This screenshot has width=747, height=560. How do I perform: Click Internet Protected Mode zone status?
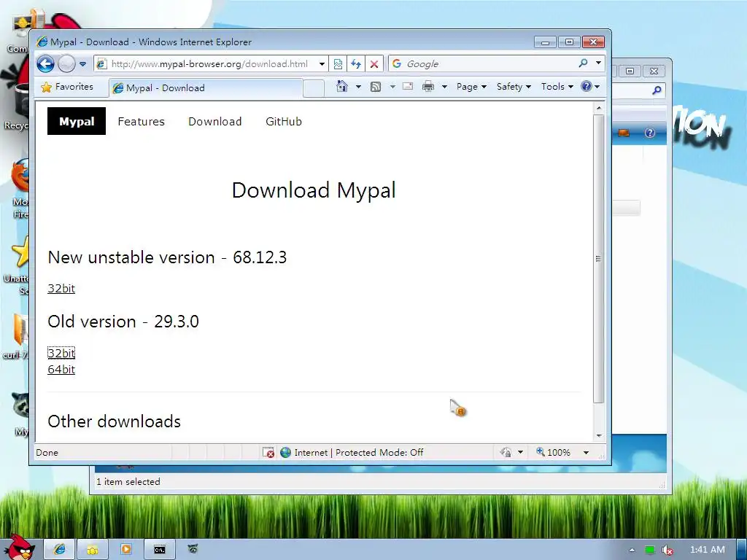(x=352, y=452)
